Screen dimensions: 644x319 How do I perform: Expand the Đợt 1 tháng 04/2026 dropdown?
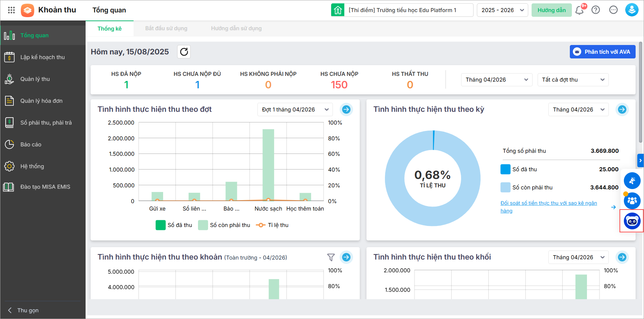pyautogui.click(x=295, y=109)
